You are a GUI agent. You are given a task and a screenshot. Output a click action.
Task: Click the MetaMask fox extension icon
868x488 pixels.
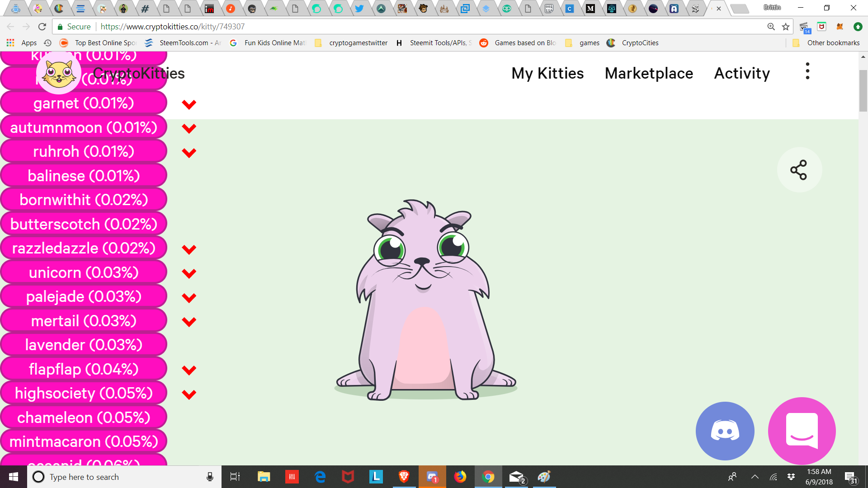click(x=840, y=27)
